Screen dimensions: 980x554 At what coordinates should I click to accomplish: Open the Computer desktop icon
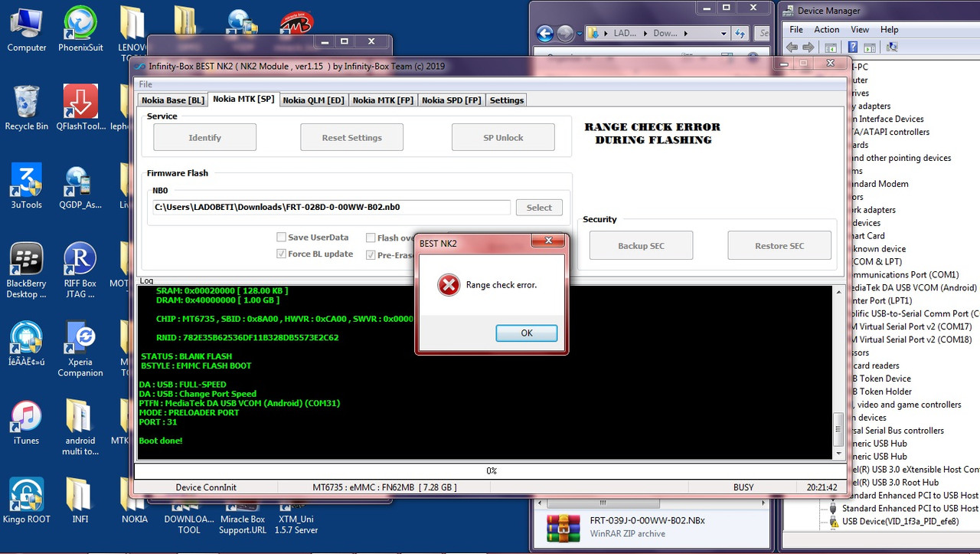coord(26,31)
